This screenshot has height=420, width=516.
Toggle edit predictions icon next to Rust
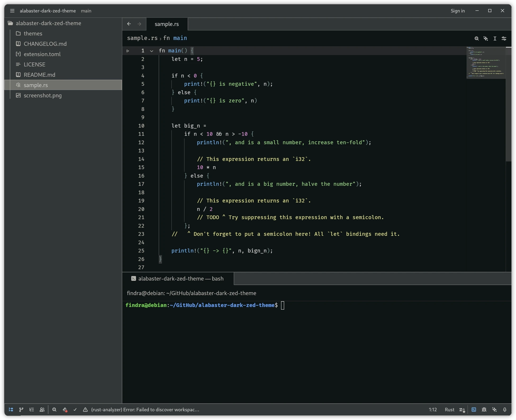462,410
